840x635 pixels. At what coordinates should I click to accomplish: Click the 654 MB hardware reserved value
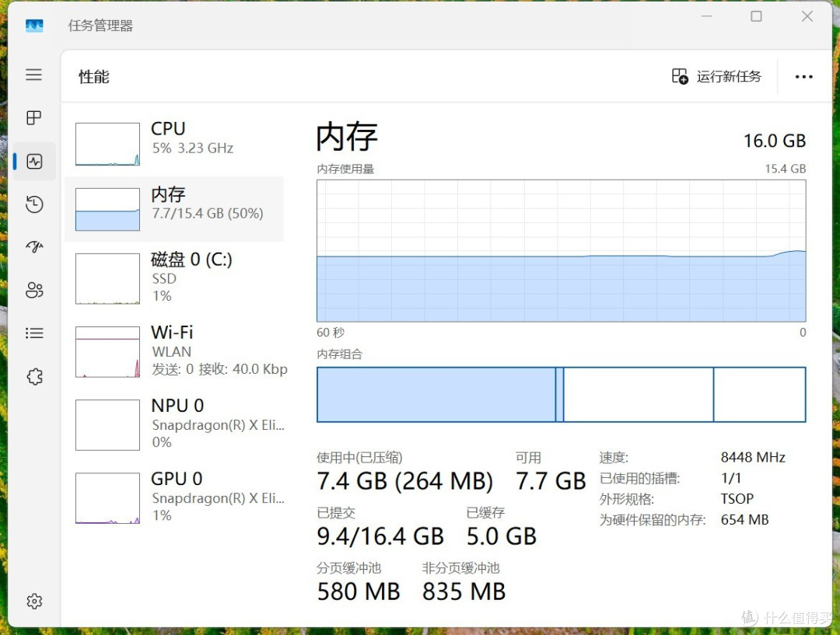[x=744, y=519]
